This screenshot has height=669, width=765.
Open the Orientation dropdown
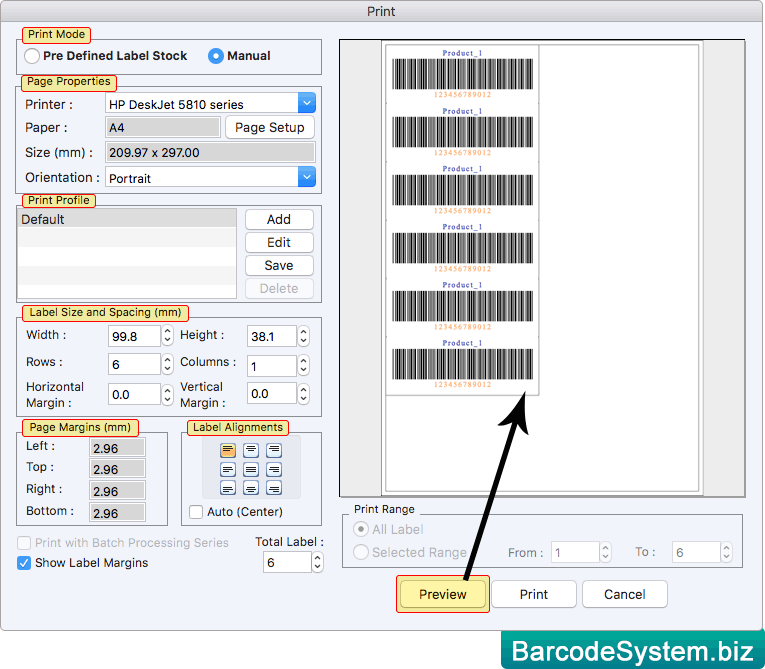tap(307, 177)
